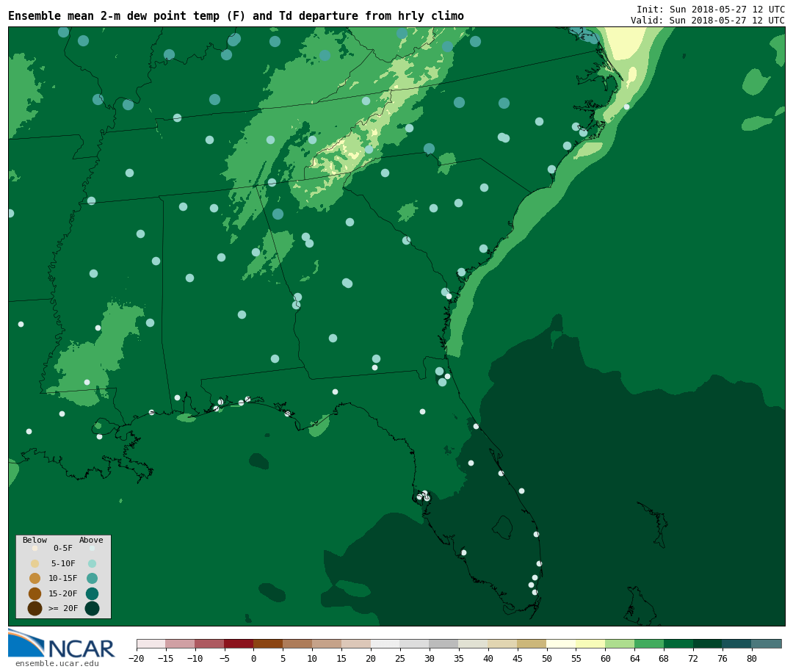Click the 'Below' legend heading

(x=35, y=540)
